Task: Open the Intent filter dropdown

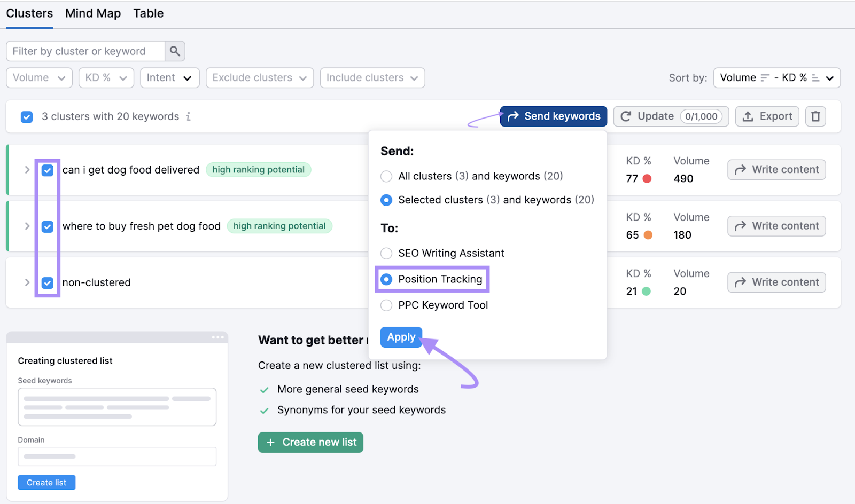Action: pos(170,78)
